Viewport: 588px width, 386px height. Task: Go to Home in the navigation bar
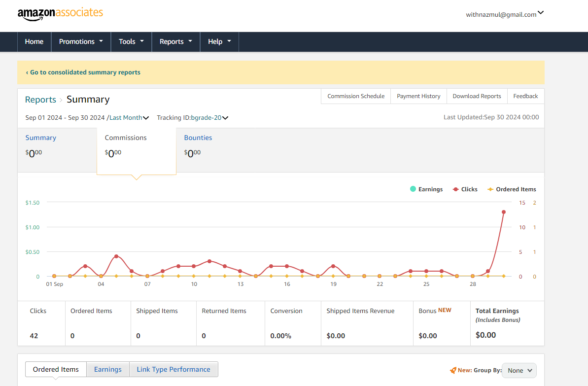[x=34, y=41]
